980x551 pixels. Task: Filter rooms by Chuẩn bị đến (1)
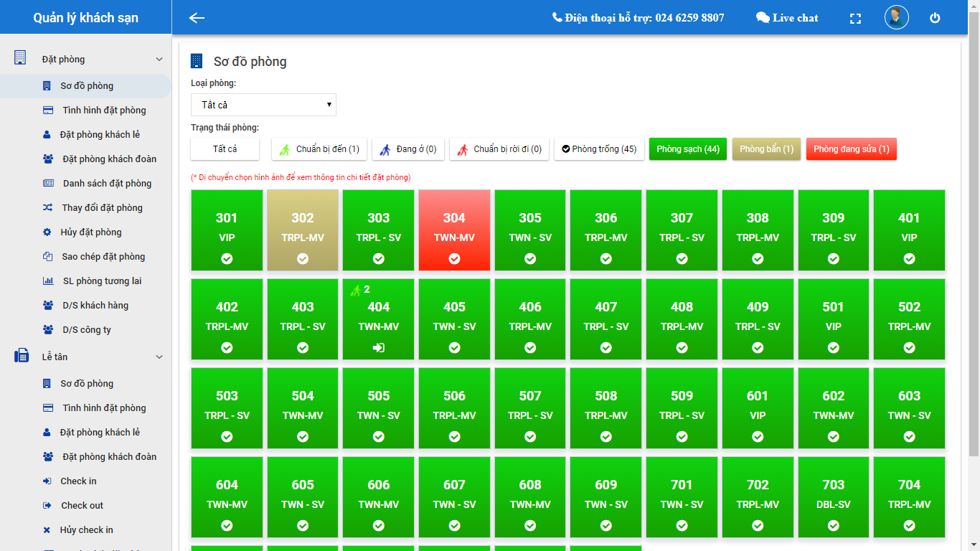pyautogui.click(x=319, y=149)
